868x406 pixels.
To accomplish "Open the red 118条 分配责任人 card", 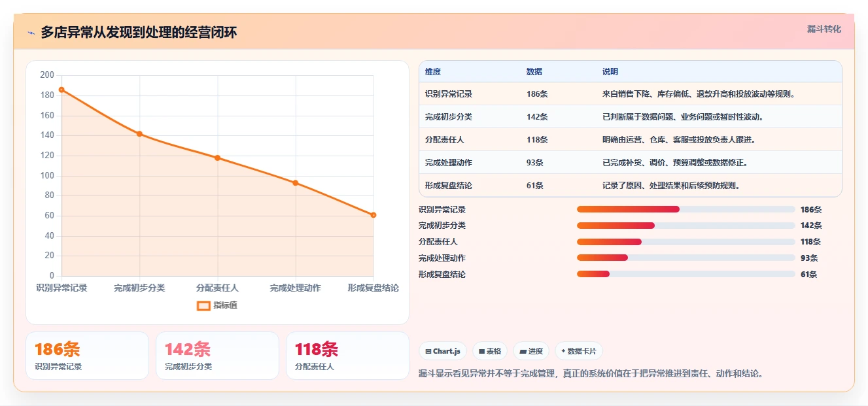I will (x=347, y=356).
